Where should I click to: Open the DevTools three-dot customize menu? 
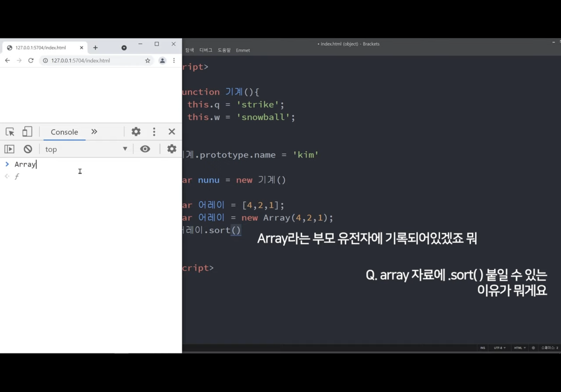[x=154, y=132]
